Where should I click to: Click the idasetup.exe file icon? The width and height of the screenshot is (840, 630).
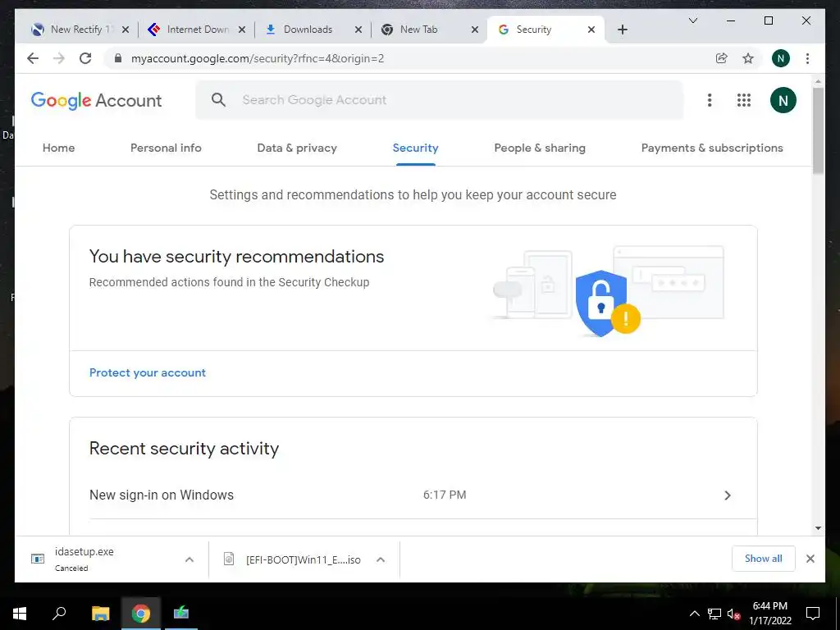coord(38,559)
